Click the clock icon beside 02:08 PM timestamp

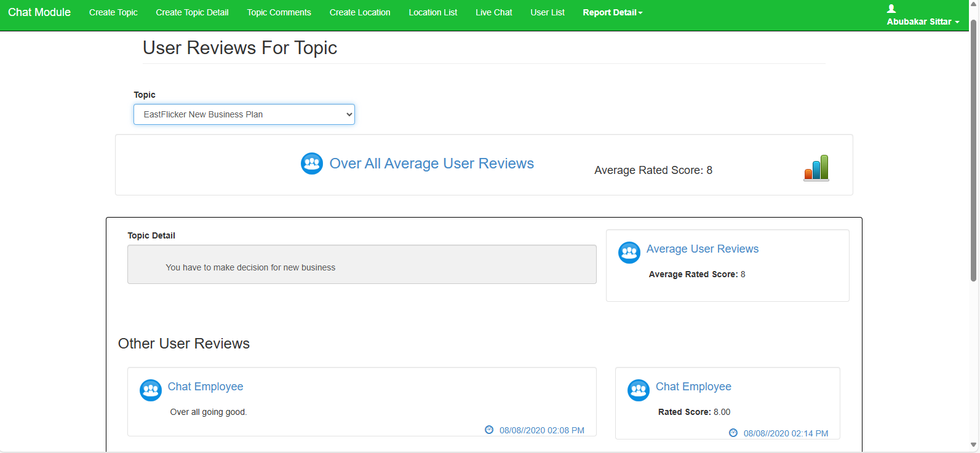coord(489,430)
